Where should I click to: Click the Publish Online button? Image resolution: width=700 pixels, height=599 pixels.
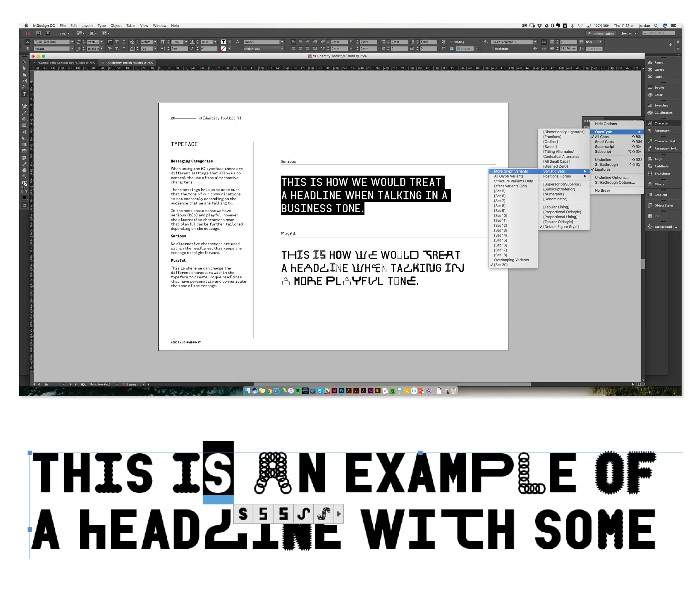click(601, 34)
